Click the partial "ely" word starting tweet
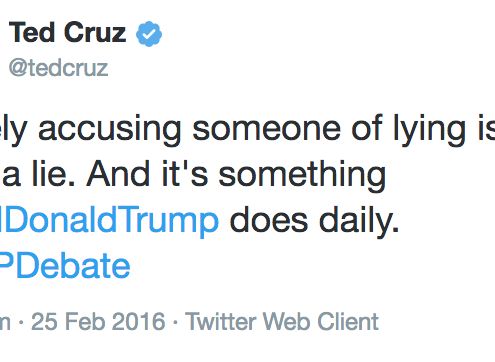This screenshot has height=362, width=495. 13,131
